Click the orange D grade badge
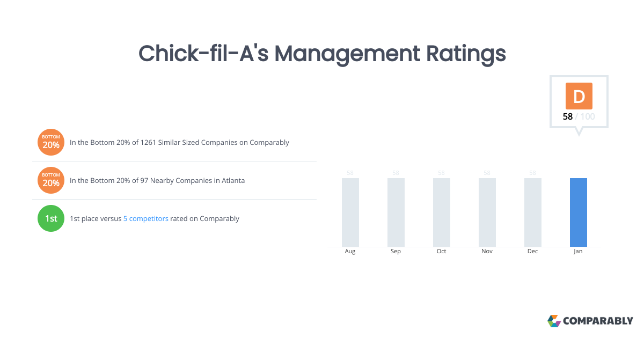 click(579, 96)
